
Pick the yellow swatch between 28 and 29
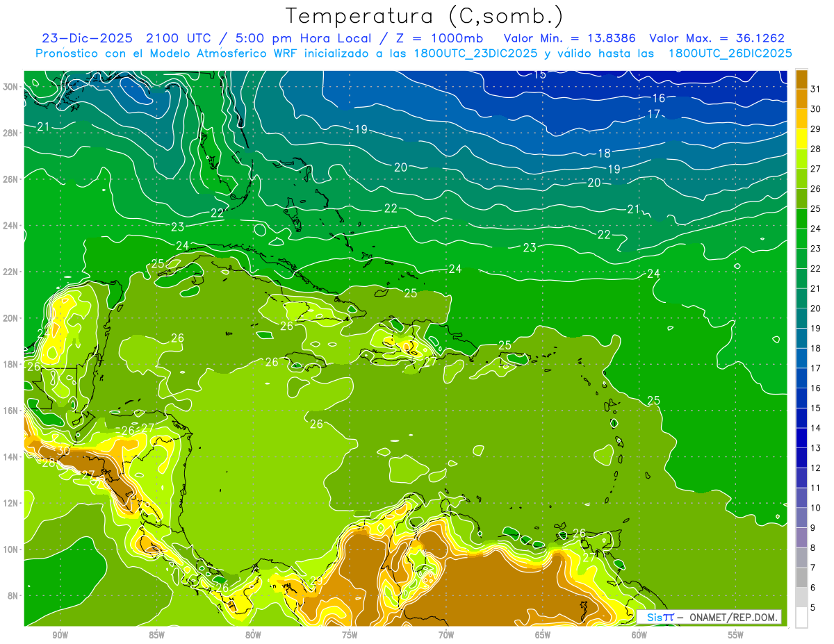point(801,139)
